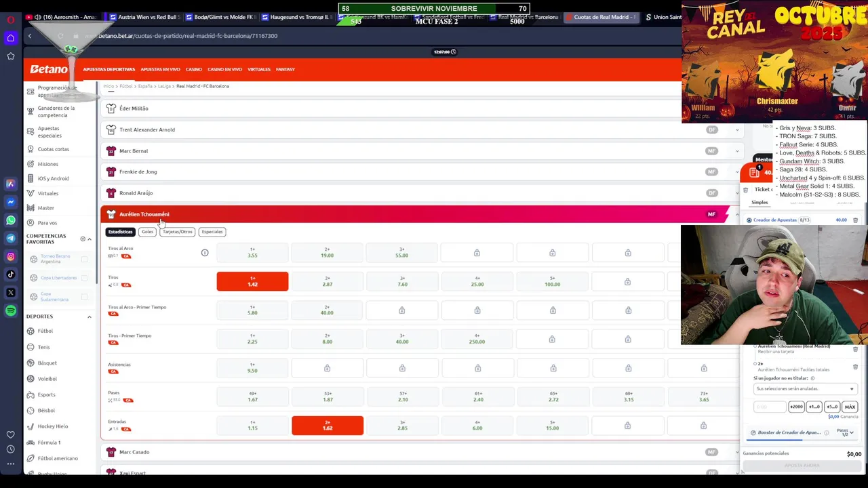Click the Apostar Ahora button

coord(802,466)
